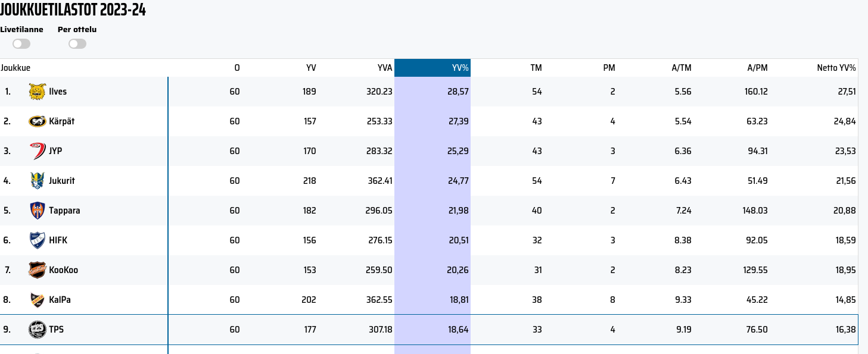
Task: Click the JOUKKUETILASTOT 2023-24 heading
Action: click(x=73, y=10)
